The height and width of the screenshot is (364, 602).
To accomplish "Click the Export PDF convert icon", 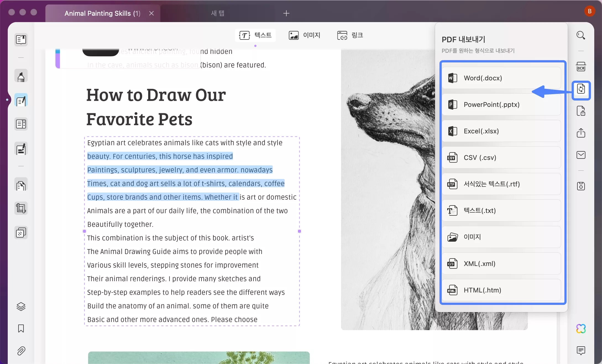I will point(581,89).
